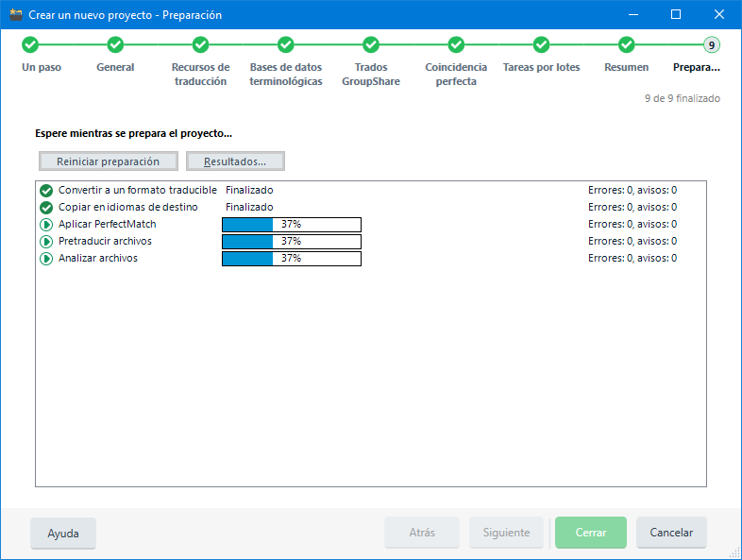Open the Bases de datos terminológicas label

pyautogui.click(x=286, y=75)
